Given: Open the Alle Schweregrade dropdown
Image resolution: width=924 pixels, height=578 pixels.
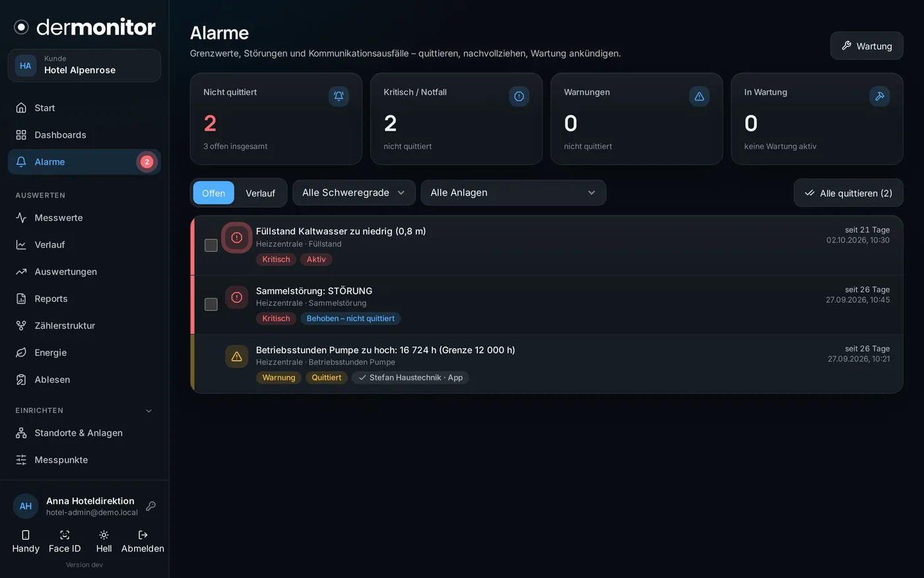Looking at the screenshot, I should tap(354, 193).
